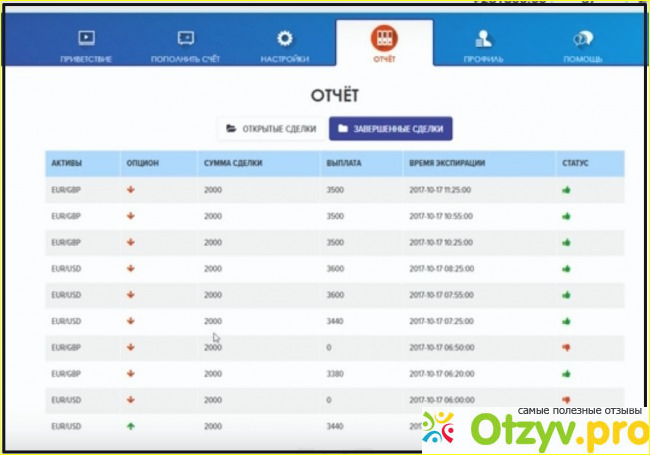
Task: Click the Статус column header
Action: (579, 162)
